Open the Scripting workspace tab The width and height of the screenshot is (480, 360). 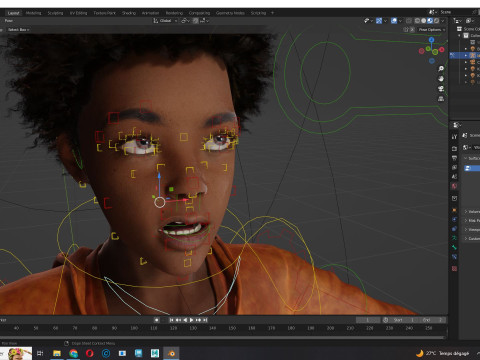(x=258, y=13)
